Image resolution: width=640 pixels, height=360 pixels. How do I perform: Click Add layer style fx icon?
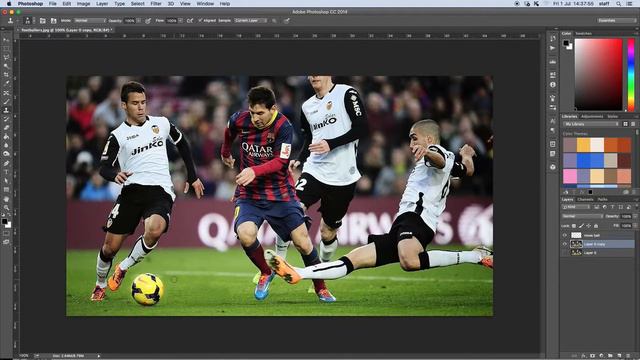583,356
